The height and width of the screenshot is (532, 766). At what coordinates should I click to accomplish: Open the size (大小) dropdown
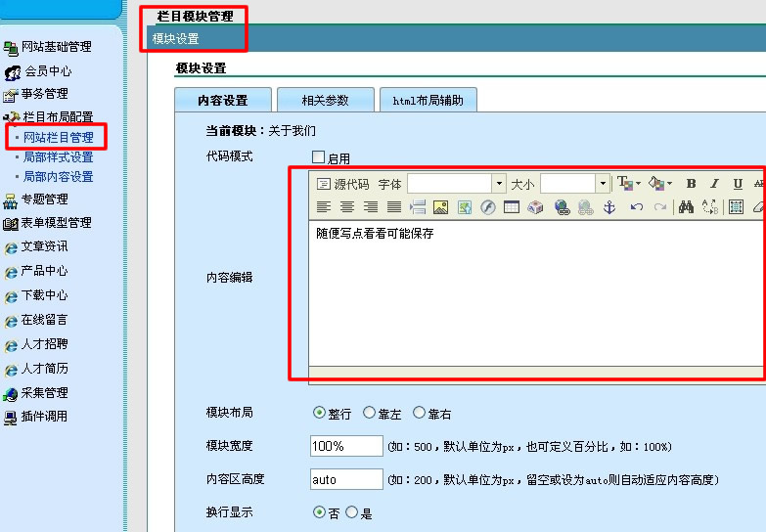pyautogui.click(x=603, y=184)
